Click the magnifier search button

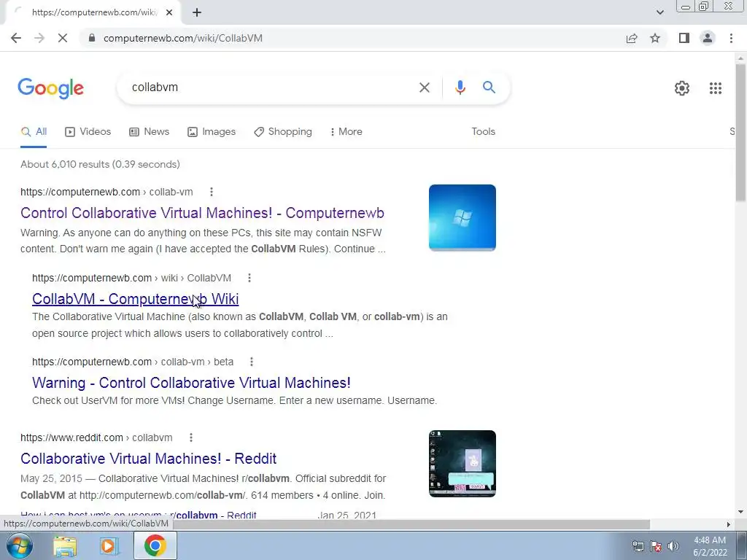point(489,87)
